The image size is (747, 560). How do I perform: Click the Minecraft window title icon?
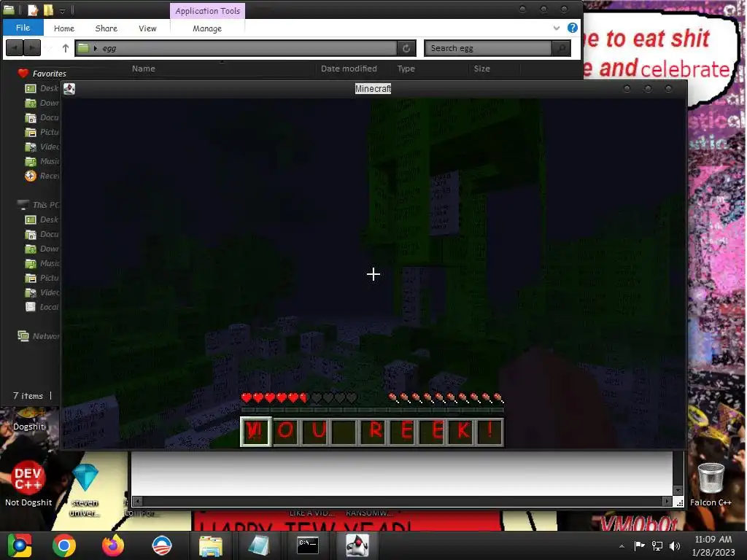(69, 88)
